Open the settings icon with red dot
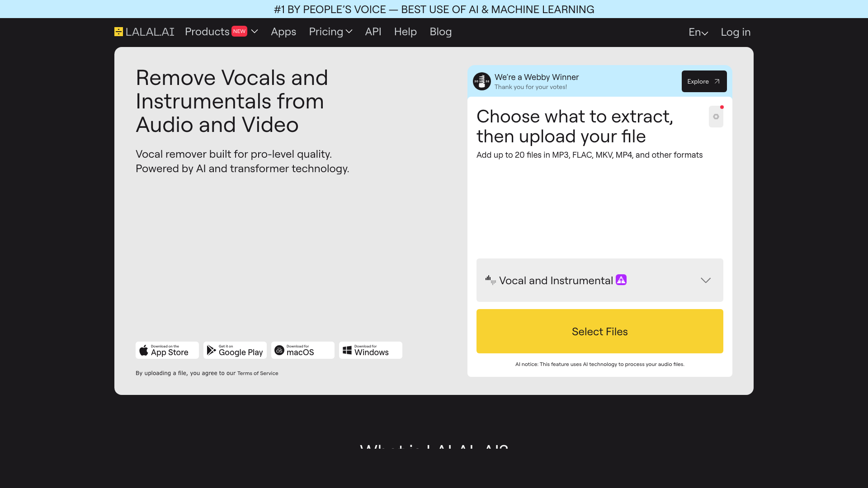 (716, 117)
